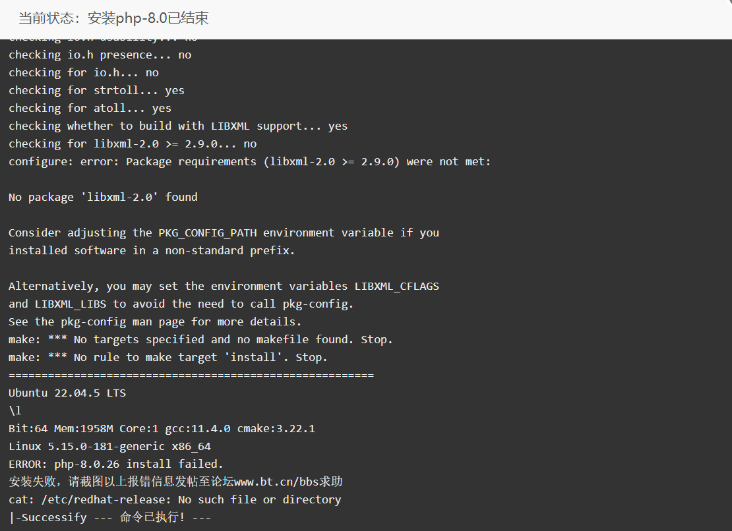
Task: Select the 'See the pkg-config man page' line
Action: click(155, 322)
